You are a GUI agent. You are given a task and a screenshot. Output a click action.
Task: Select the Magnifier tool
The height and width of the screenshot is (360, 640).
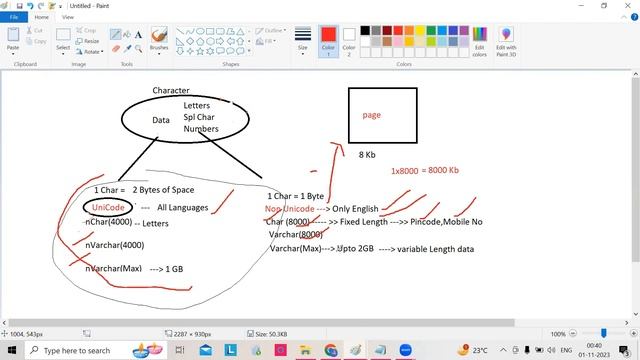(x=139, y=49)
